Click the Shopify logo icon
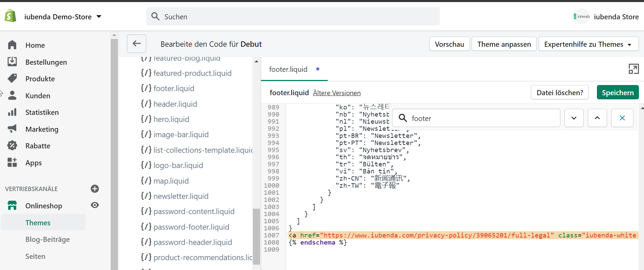The image size is (644, 270). (x=10, y=16)
